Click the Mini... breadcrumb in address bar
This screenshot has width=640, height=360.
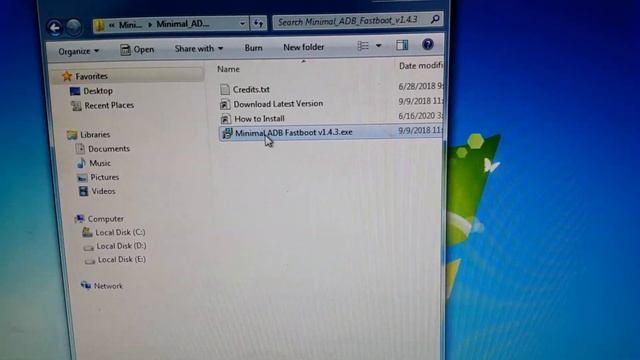(x=130, y=25)
